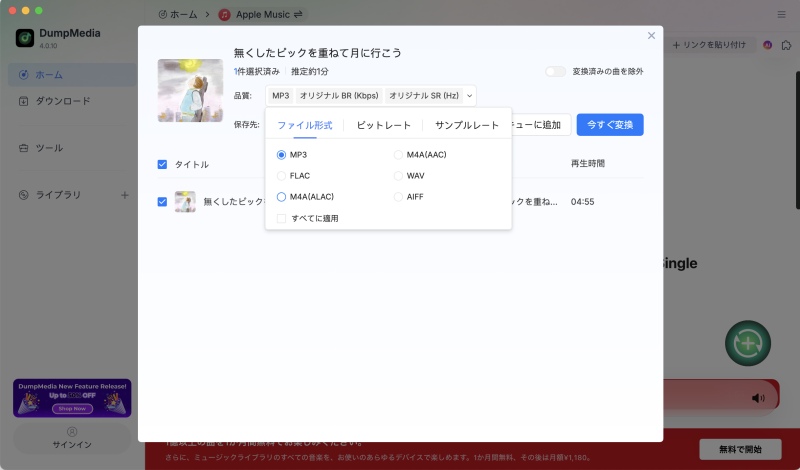800x470 pixels.
Task: Open the hamburger menu at top right
Action: pos(781,14)
